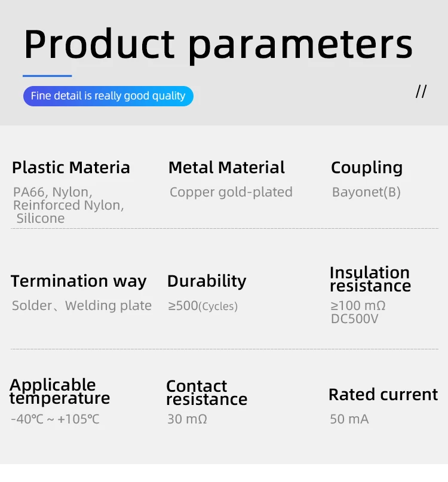Select the "Insulation resistance" heading
Screen dimensions: 448x482
point(370,279)
